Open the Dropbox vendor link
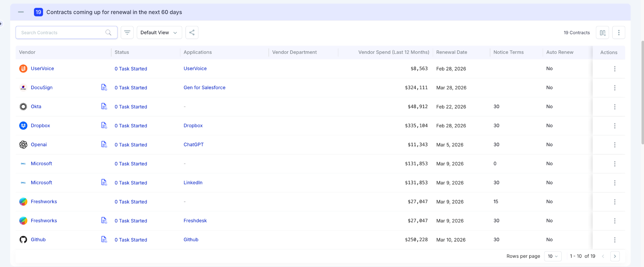This screenshot has width=644, height=267. 40,125
